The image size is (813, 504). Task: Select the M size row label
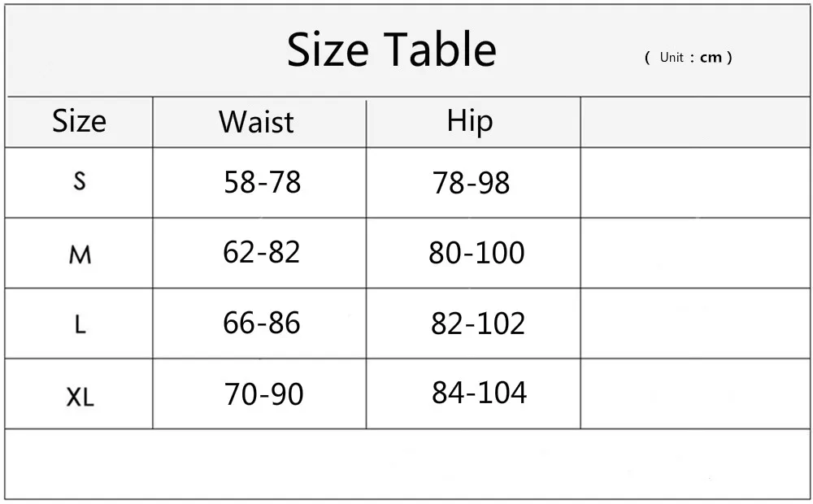pos(80,254)
